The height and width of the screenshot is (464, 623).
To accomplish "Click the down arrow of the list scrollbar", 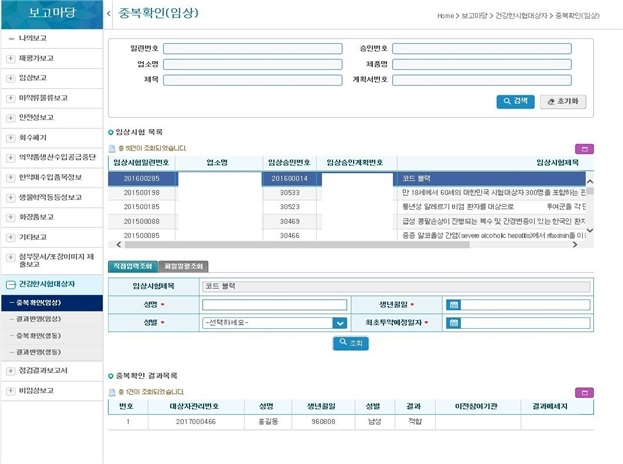I will tap(590, 230).
